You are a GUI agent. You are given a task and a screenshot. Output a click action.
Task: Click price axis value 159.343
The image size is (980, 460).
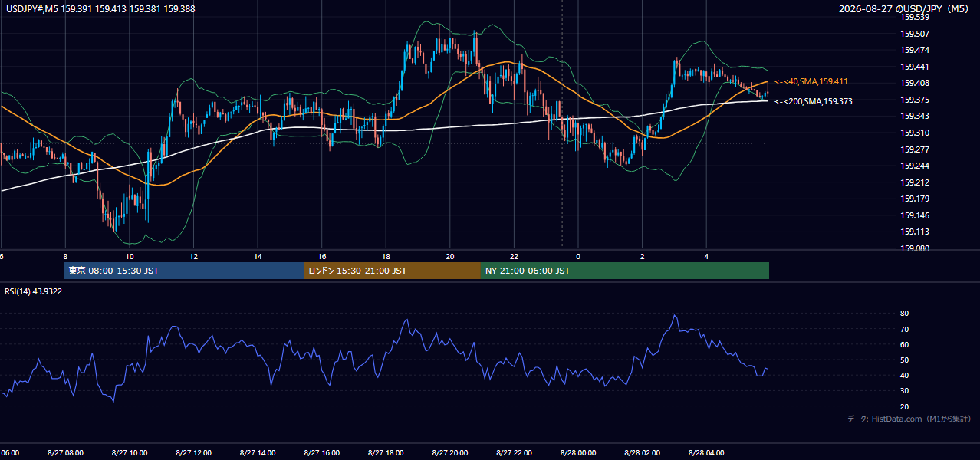tap(914, 117)
